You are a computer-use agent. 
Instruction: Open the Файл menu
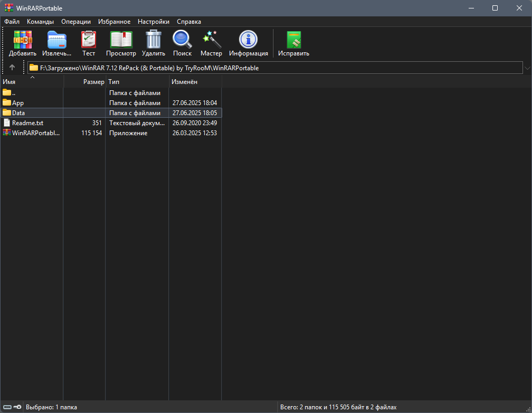click(x=12, y=22)
